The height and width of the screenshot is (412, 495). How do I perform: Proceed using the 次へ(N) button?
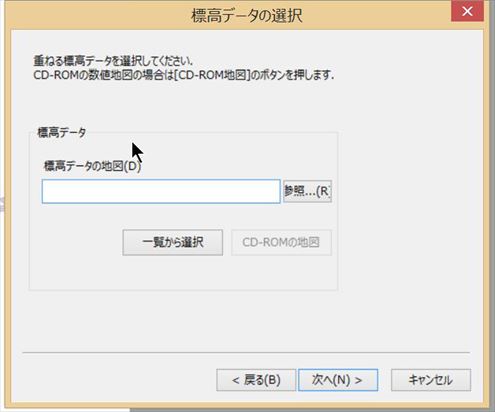338,380
